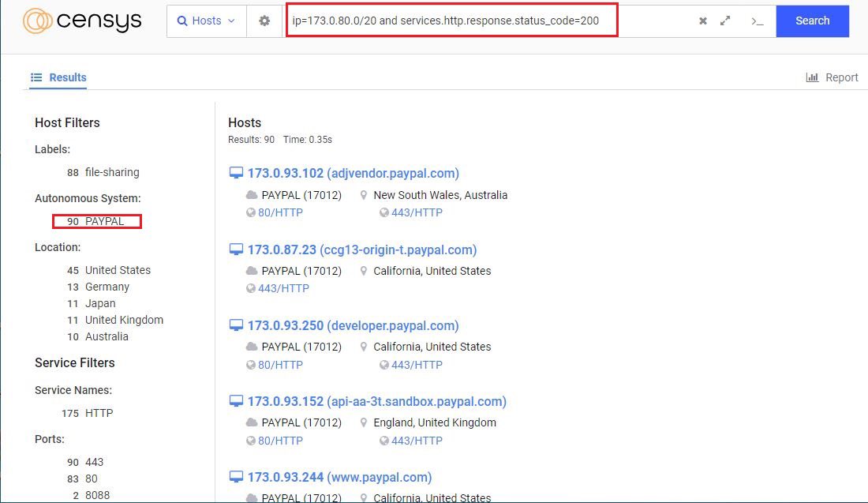The height and width of the screenshot is (503, 868).
Task: Click list icon next to Results
Action: (36, 77)
